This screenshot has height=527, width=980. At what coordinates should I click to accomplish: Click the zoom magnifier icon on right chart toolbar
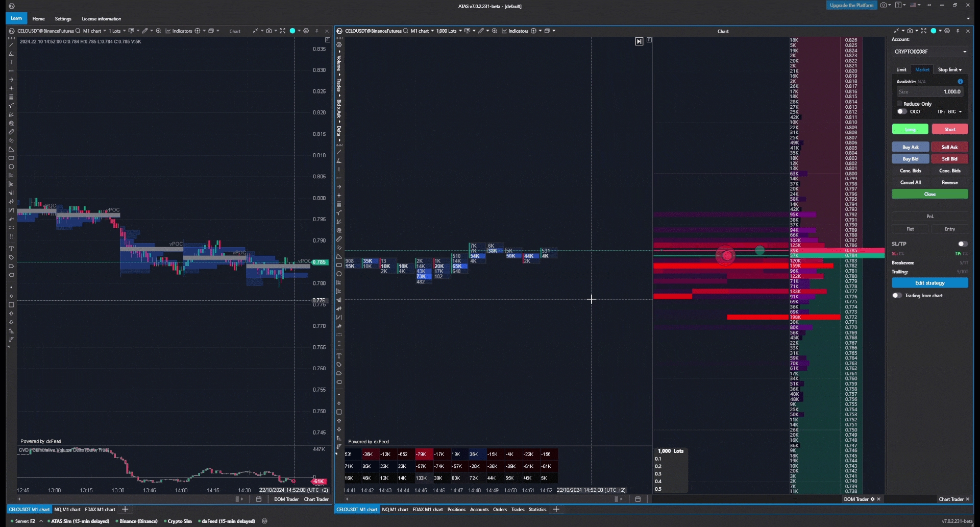point(494,31)
